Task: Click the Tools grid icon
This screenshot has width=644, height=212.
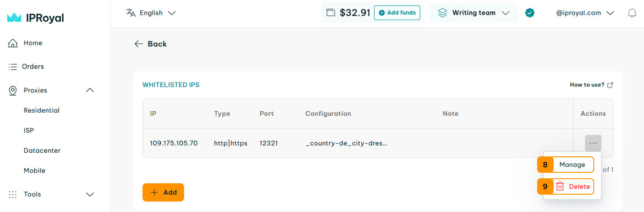Action: [13, 194]
